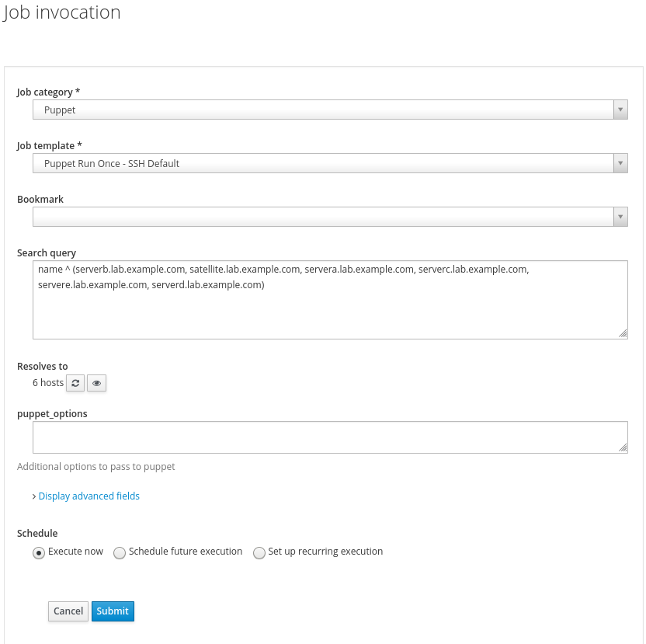Select Set up recurring execution
This screenshot has height=644, width=646.
[x=259, y=552]
